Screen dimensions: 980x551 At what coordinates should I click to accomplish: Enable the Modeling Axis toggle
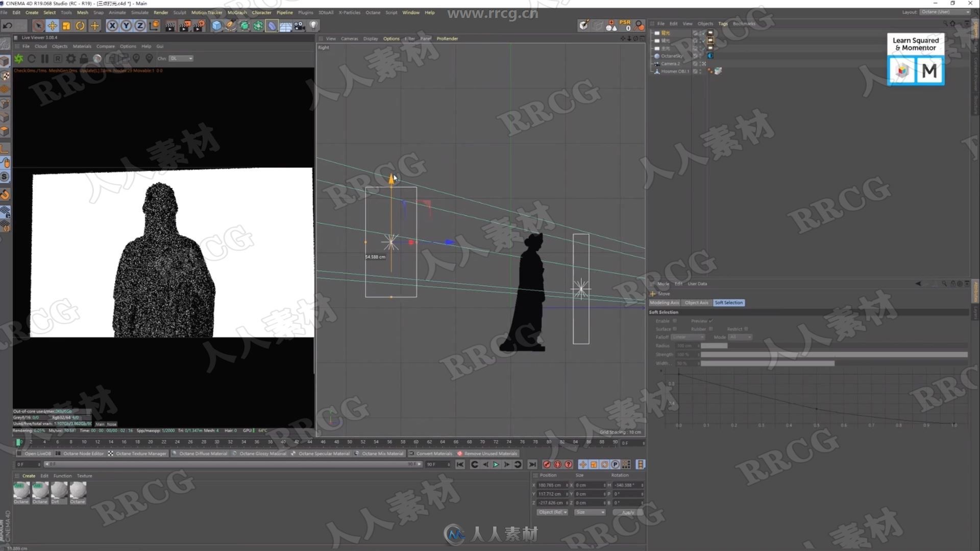(x=665, y=302)
